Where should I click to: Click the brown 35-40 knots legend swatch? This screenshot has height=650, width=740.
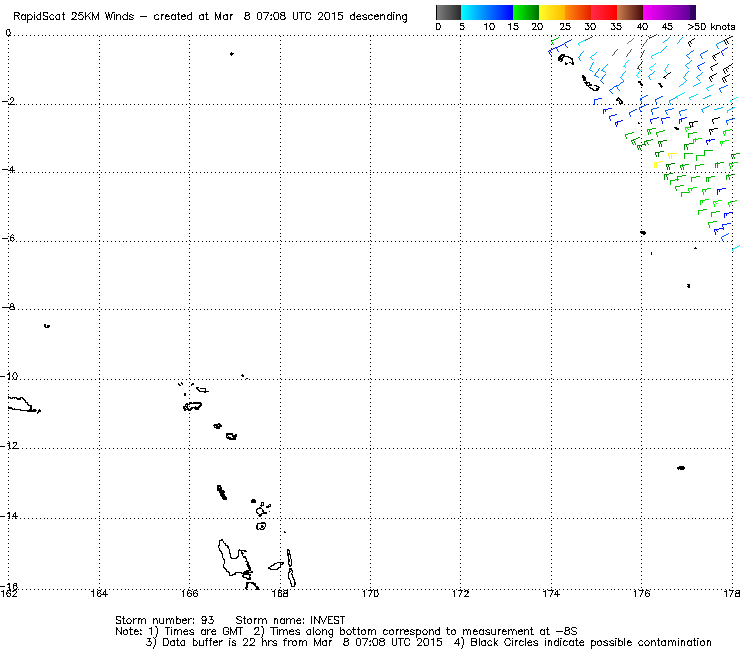630,12
